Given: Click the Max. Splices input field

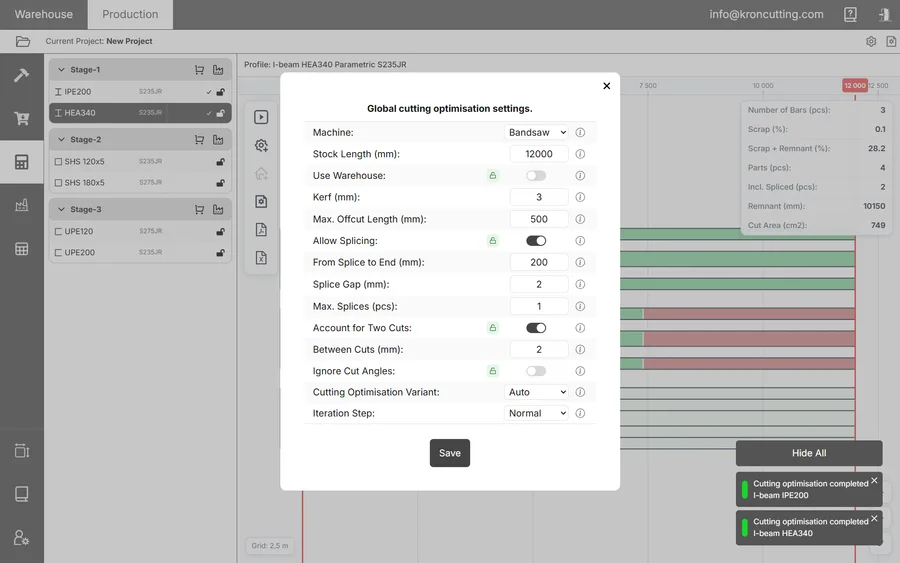Looking at the screenshot, I should 539,306.
